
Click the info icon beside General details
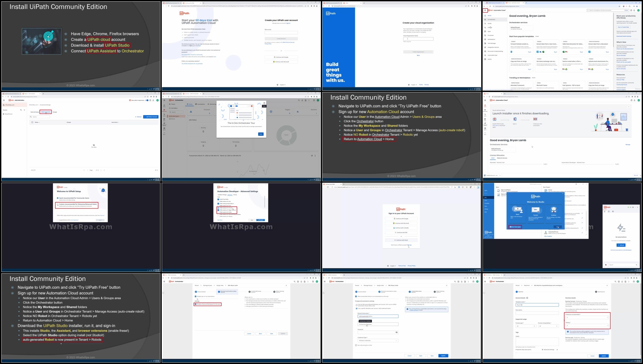(527, 298)
